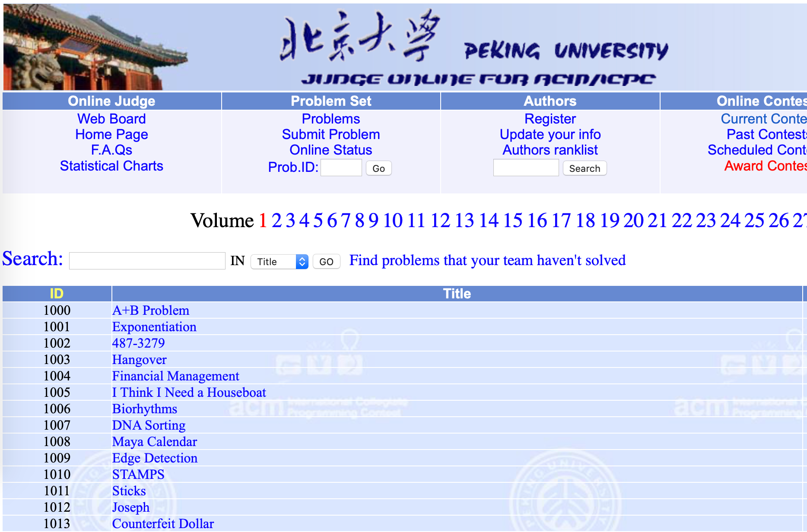Click Submit Problem link
807x532 pixels.
(x=331, y=134)
